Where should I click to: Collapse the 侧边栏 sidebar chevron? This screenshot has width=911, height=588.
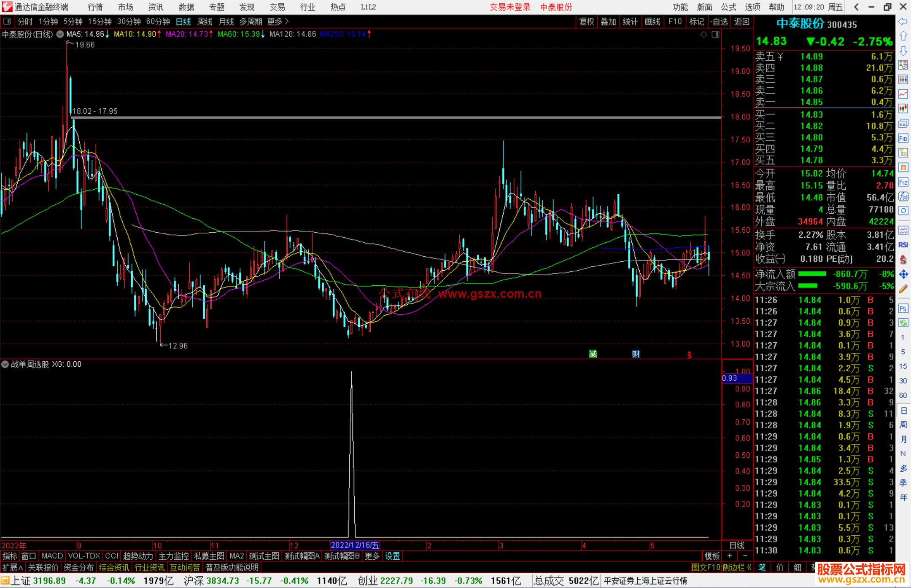pos(749,567)
